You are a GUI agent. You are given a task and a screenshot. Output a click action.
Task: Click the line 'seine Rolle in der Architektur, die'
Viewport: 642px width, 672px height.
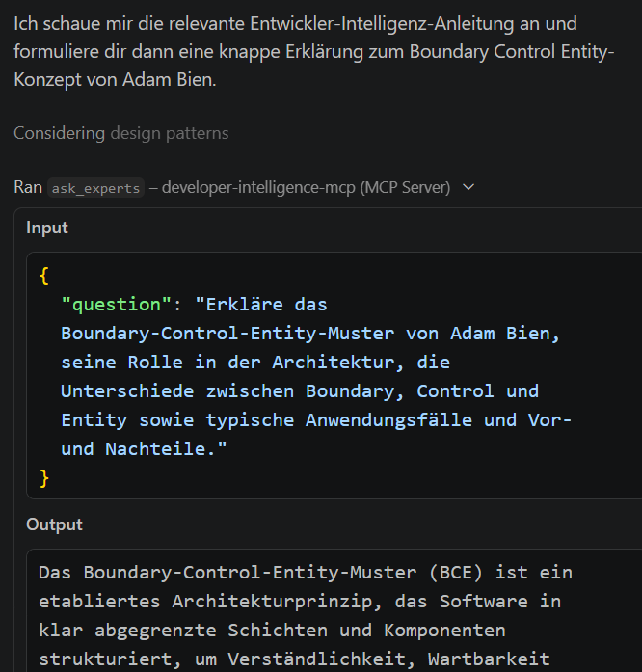[x=255, y=363]
